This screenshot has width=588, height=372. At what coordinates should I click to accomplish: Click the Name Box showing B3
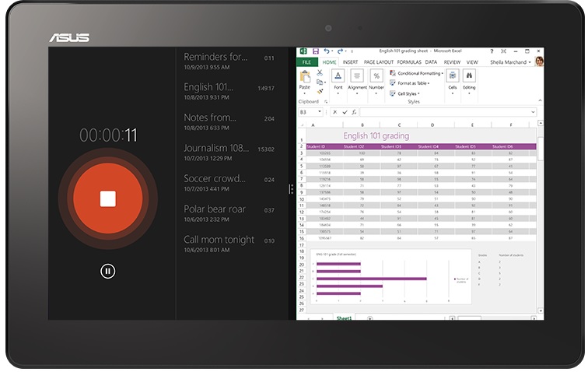(x=310, y=112)
